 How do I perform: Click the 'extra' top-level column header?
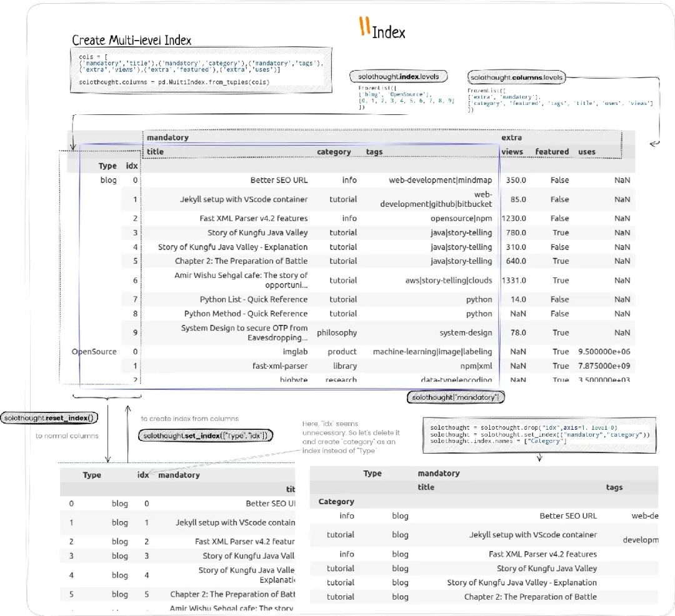[x=511, y=137]
